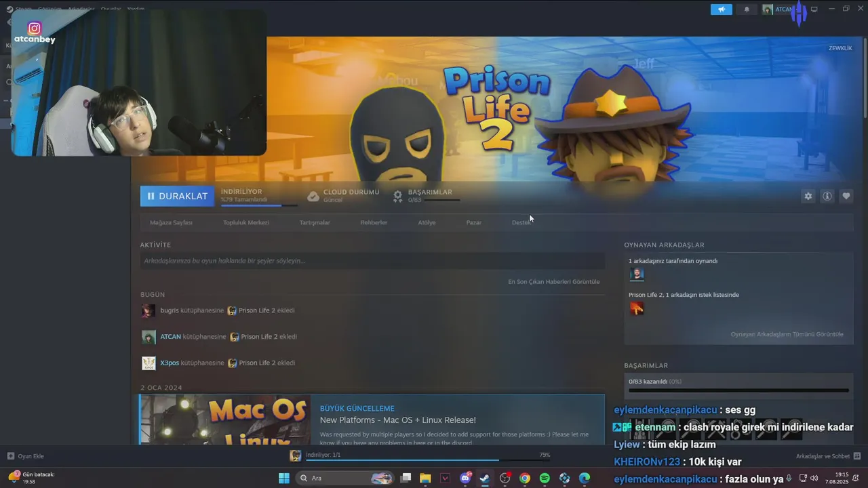The image size is (868, 488).
Task: Open Microsoft Edge from taskbar
Action: 585,478
